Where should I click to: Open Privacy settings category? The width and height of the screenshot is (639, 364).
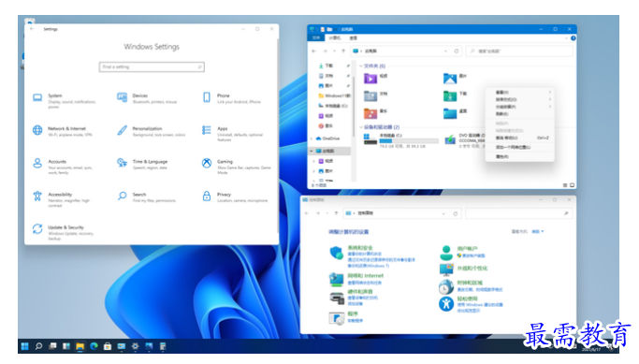[x=234, y=197]
